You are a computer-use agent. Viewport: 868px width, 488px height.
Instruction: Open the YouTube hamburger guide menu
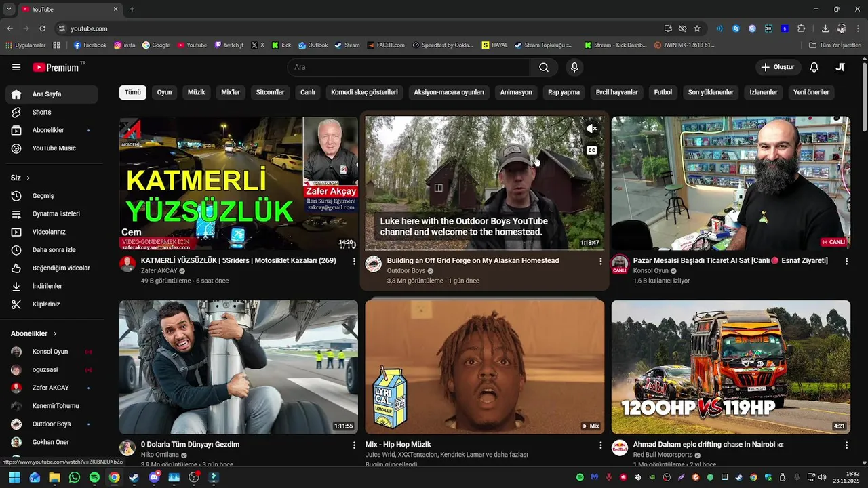(16, 67)
